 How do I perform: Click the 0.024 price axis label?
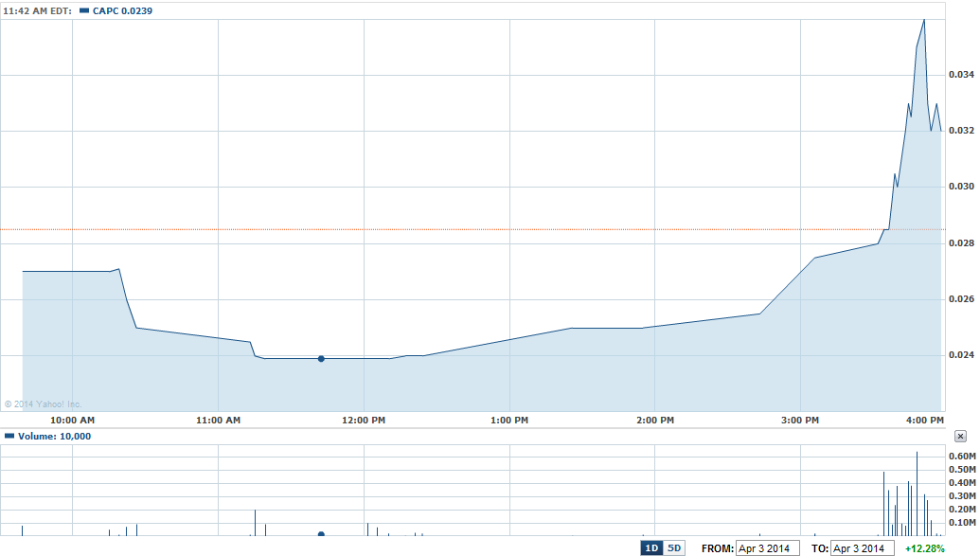(961, 354)
